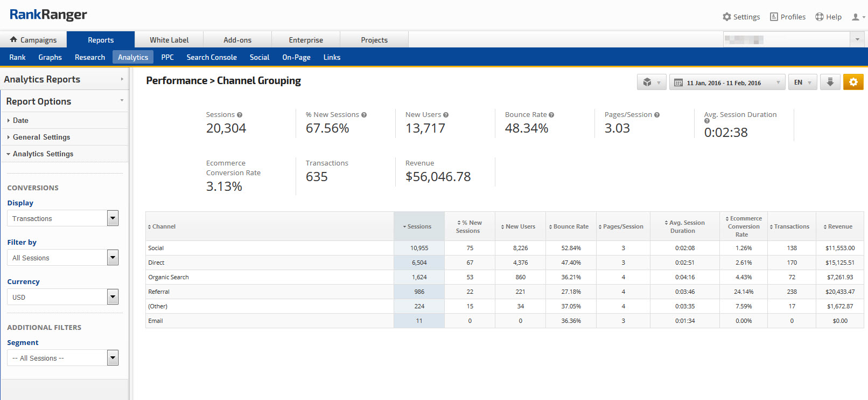Viewport: 868px width, 400px height.
Task: Expand the General Settings section
Action: point(41,137)
